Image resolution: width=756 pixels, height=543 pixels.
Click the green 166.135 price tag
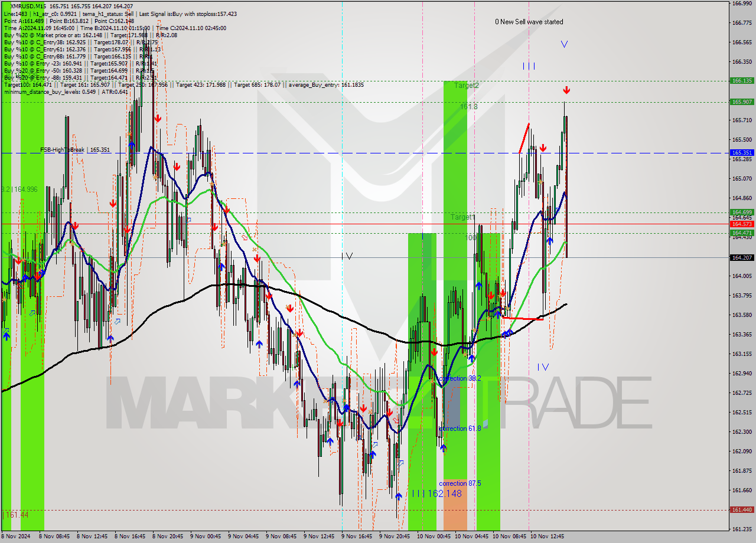pyautogui.click(x=742, y=81)
